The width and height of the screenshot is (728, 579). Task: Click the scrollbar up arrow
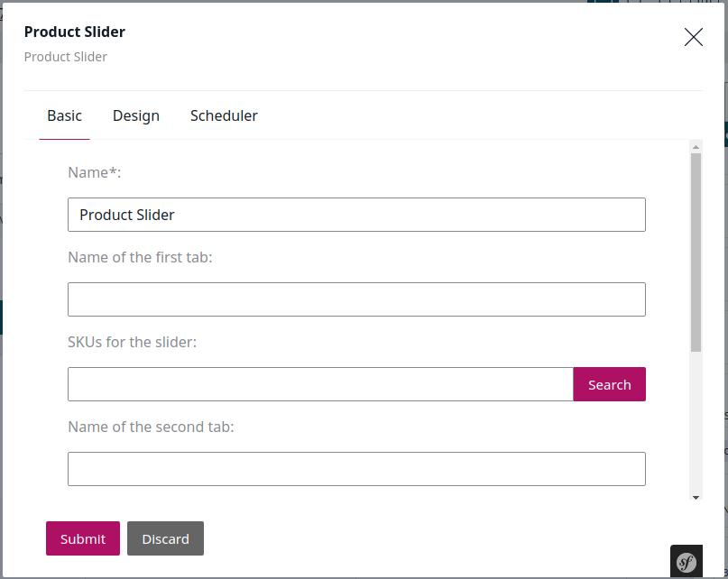(x=696, y=147)
